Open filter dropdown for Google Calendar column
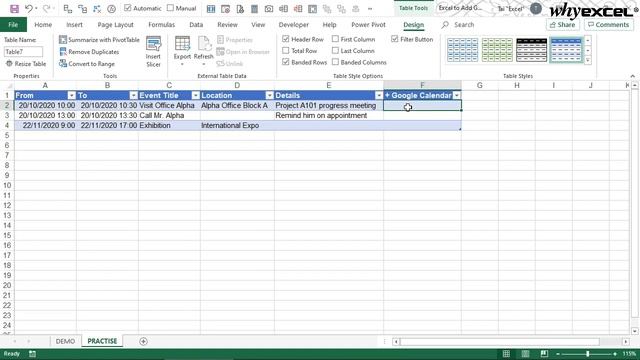Viewport: 640px width, 360px height. [x=457, y=96]
